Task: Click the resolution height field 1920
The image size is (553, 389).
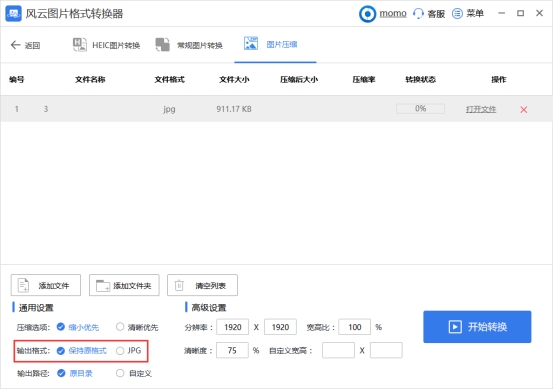Action: [x=280, y=327]
